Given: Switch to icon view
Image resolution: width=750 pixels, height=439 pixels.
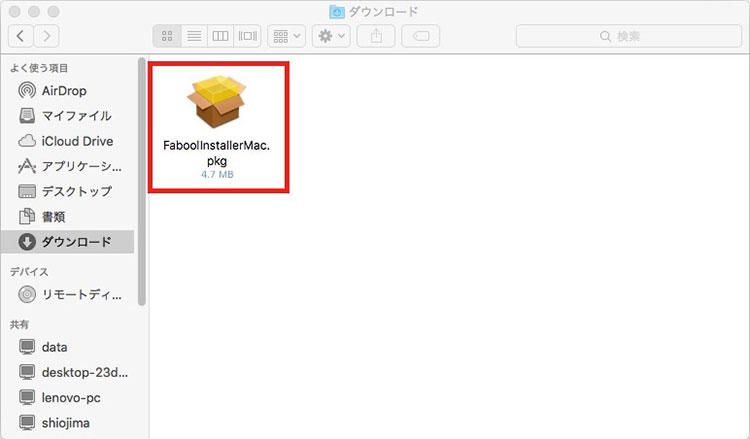Looking at the screenshot, I should coord(167,36).
